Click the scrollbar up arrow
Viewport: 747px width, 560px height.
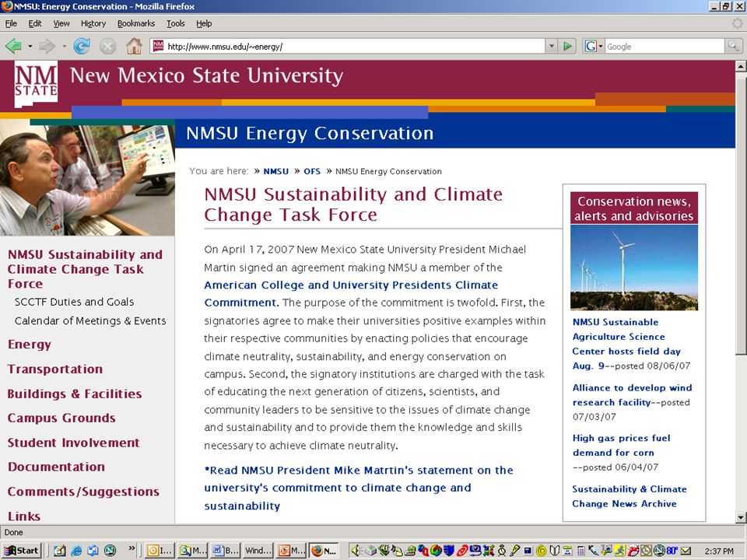pyautogui.click(x=741, y=66)
